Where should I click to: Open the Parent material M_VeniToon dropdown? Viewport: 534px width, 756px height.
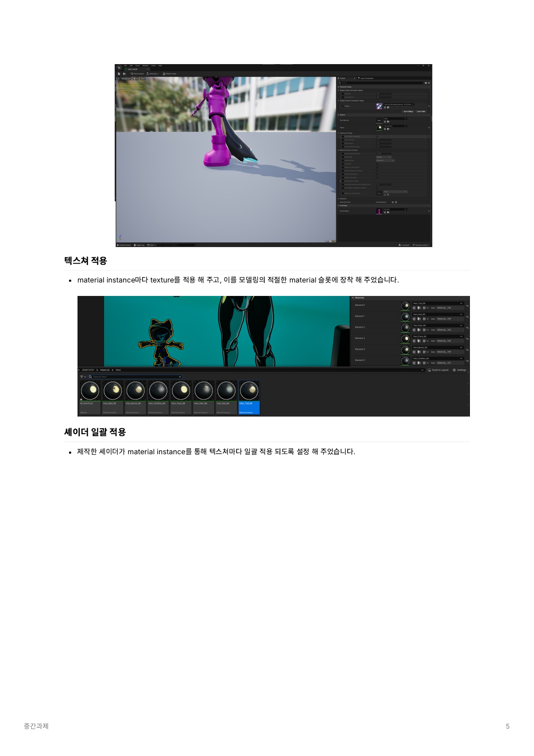point(395,126)
